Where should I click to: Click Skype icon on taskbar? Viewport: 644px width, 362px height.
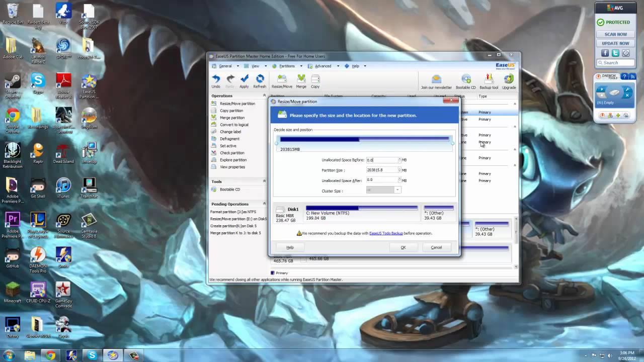click(x=92, y=355)
